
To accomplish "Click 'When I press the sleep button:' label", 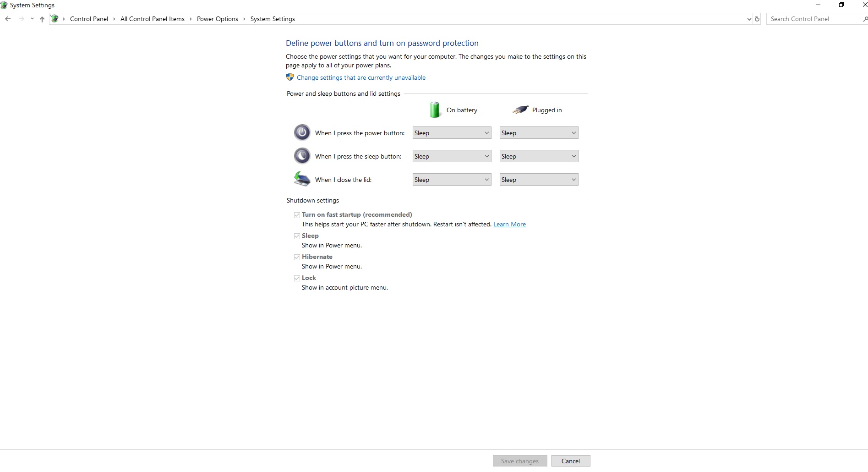I will click(358, 156).
